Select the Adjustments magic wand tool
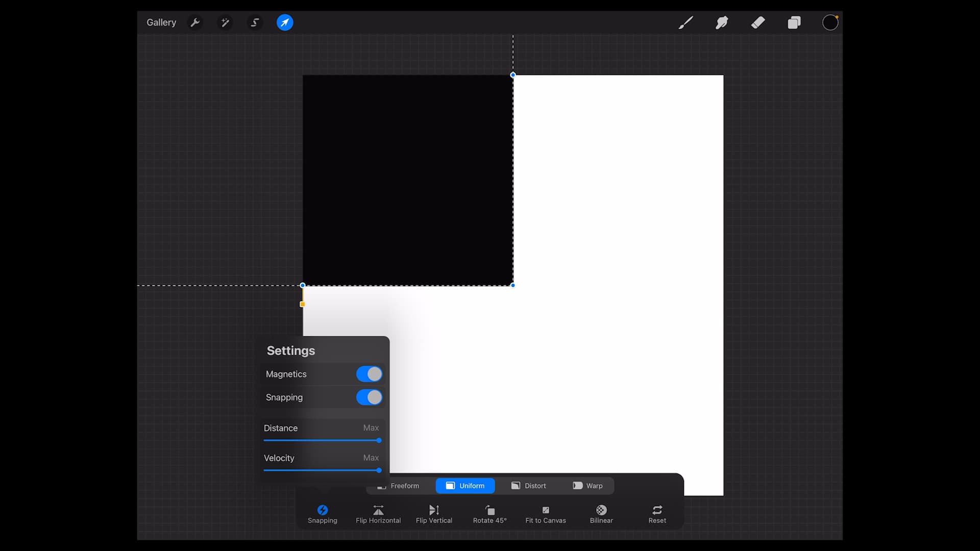980x551 pixels. tap(225, 22)
